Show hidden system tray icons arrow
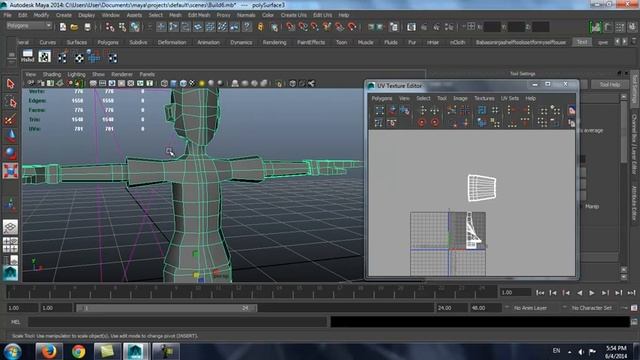Screen dimensions: 640x360 pyautogui.click(x=569, y=351)
